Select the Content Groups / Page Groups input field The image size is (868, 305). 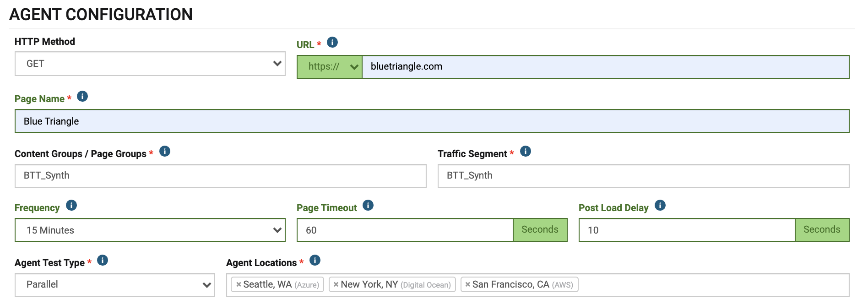coord(221,176)
